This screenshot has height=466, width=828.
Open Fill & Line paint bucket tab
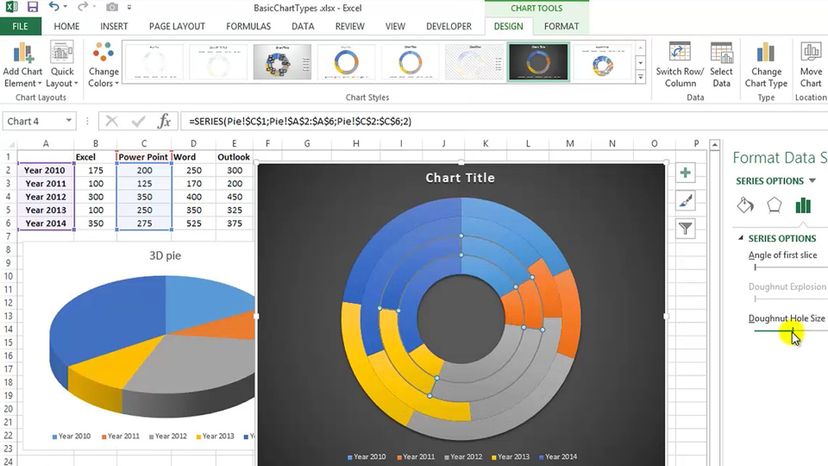click(745, 205)
